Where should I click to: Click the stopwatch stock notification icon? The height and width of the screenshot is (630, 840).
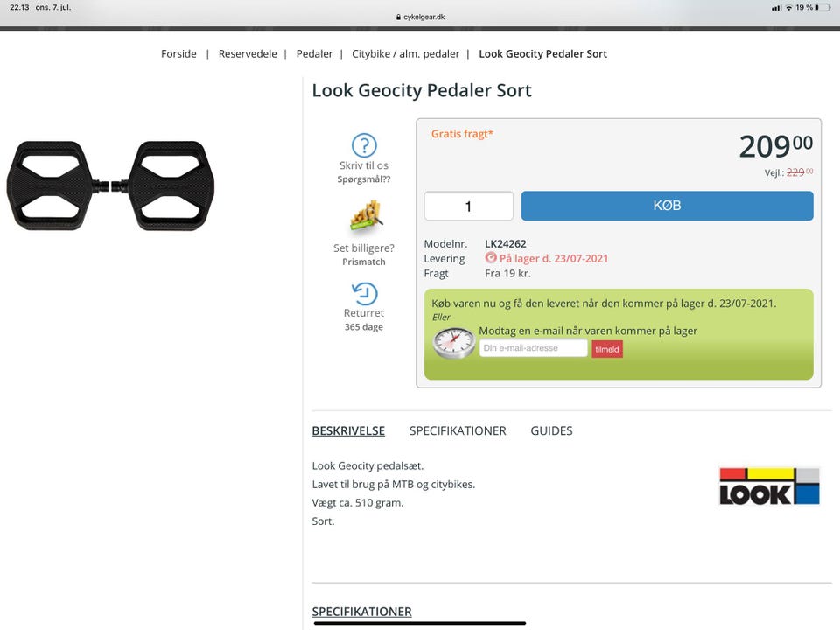coord(454,342)
